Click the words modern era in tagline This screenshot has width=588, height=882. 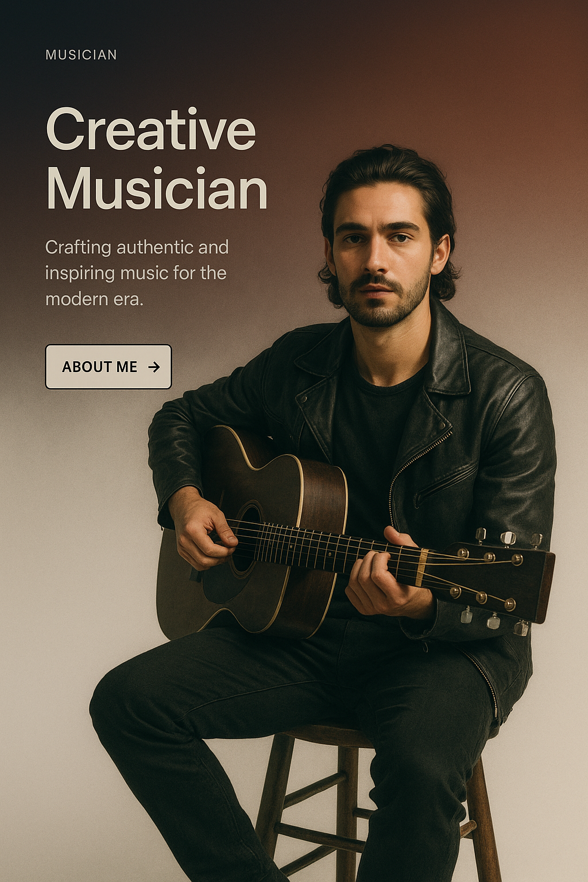94,299
